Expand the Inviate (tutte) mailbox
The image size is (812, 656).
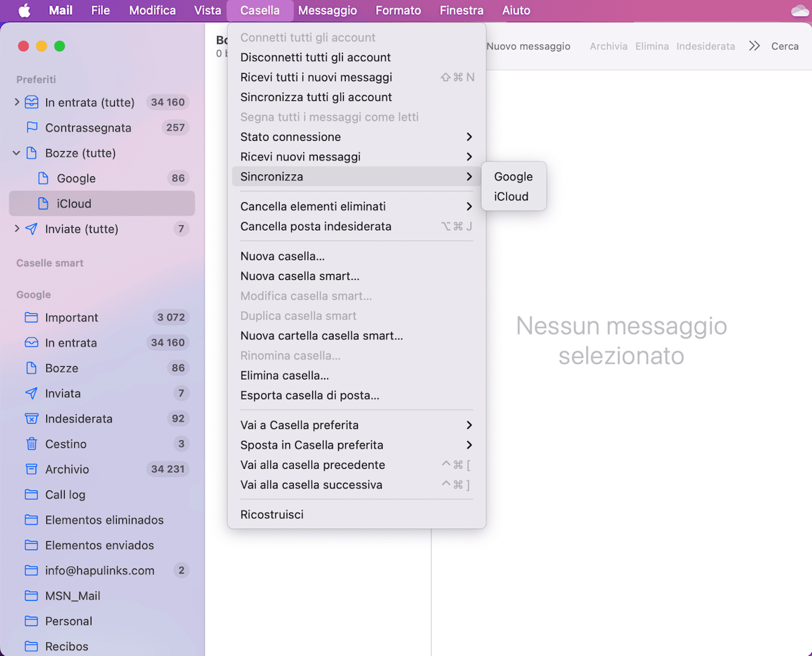(17, 229)
